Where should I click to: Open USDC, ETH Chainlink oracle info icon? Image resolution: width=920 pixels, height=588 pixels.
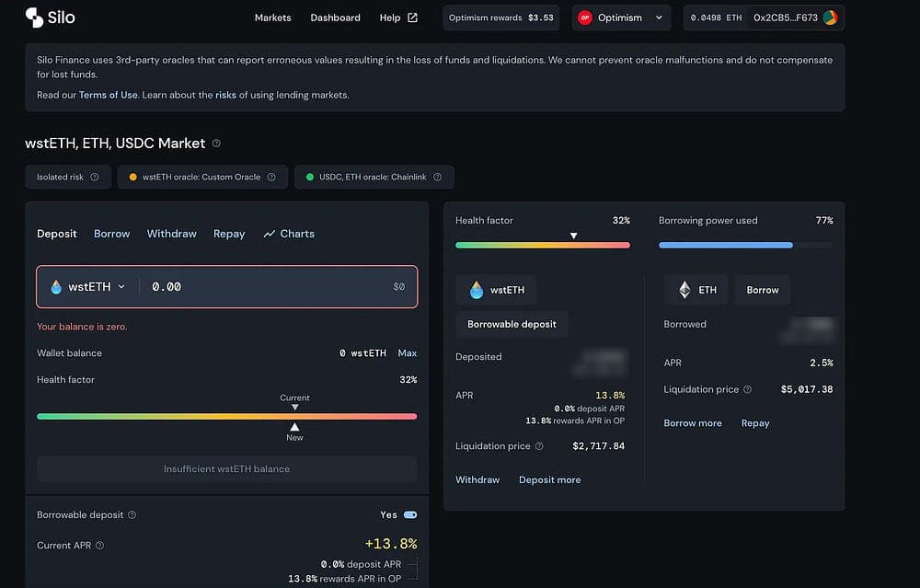pos(437,177)
